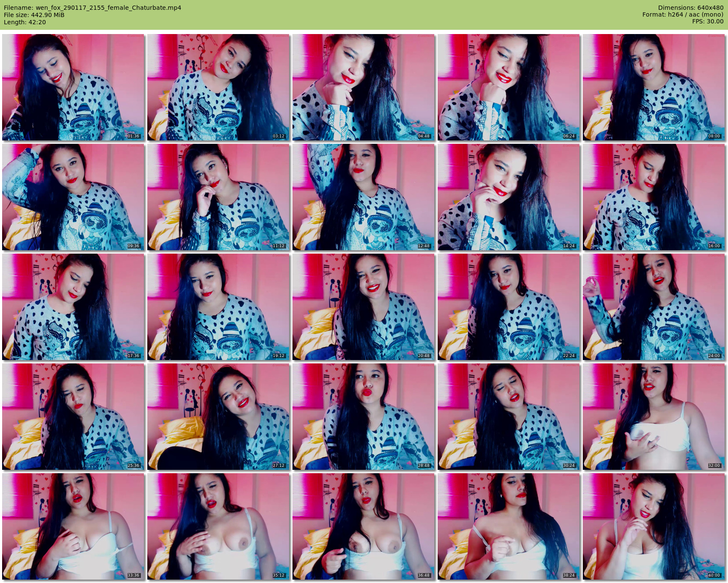
Task: Click the Filename text in the header
Action: pyautogui.click(x=92, y=8)
